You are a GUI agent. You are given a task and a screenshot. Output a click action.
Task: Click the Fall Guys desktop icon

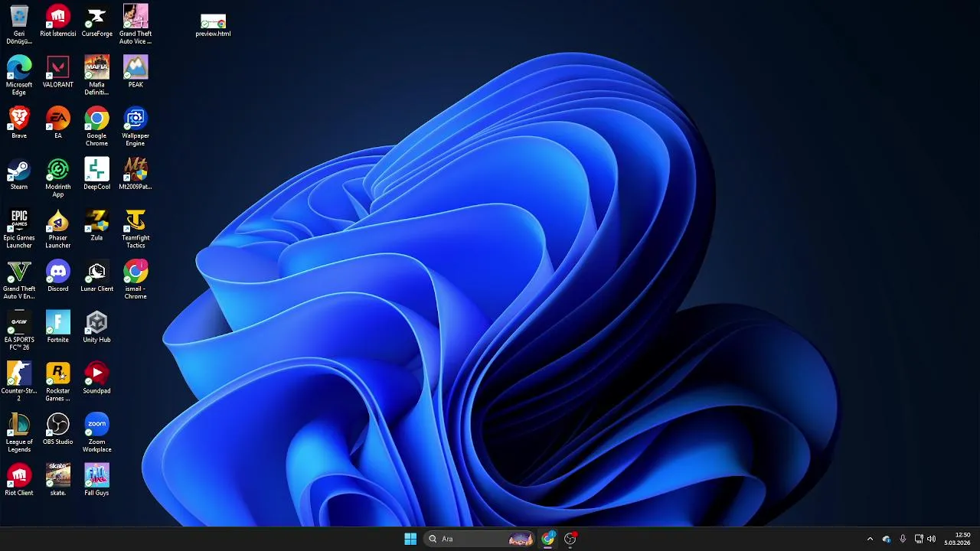[x=96, y=481]
